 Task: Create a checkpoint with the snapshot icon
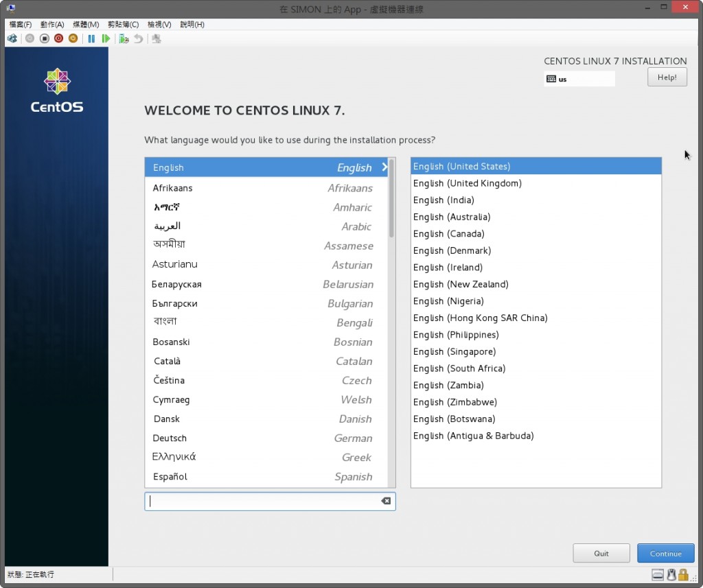click(124, 38)
